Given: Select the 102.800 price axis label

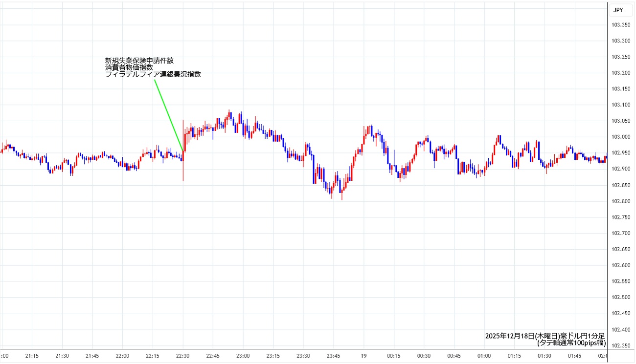Looking at the screenshot, I should click(621, 201).
